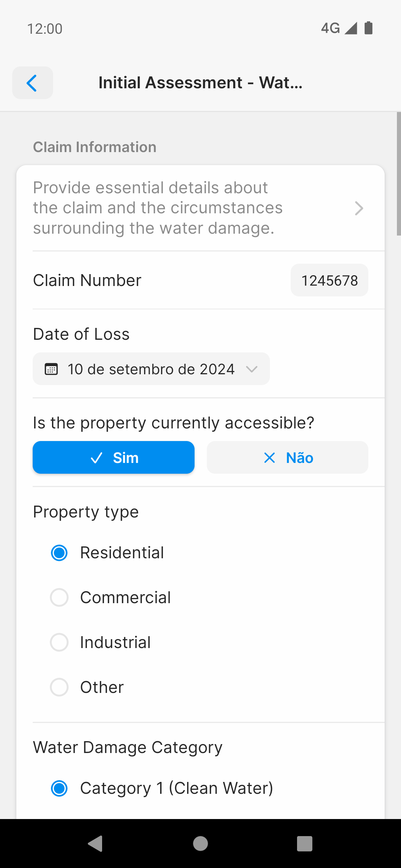Select Other property type option
This screenshot has width=401, height=868.
[x=87, y=687]
